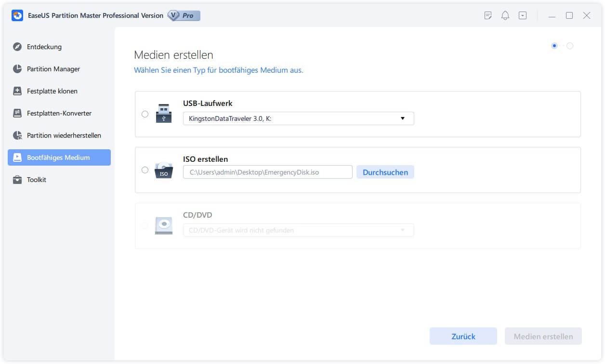Click the USB flash drive icon

coord(164,113)
